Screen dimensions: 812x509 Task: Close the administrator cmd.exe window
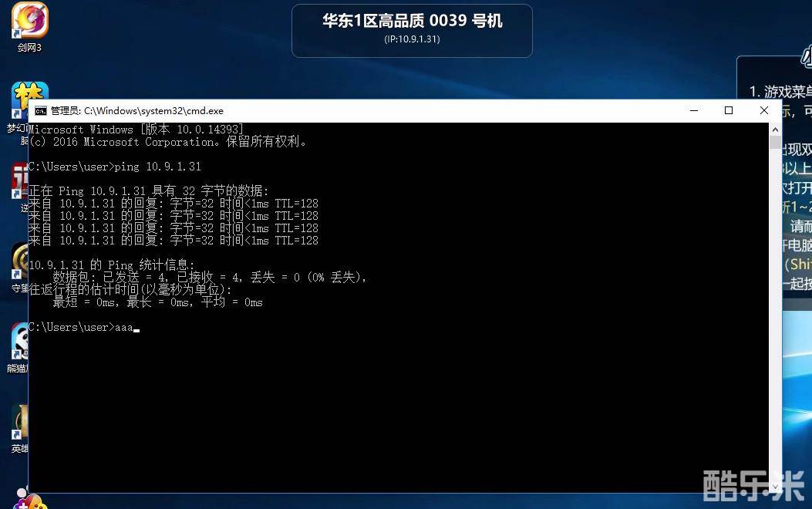click(764, 111)
